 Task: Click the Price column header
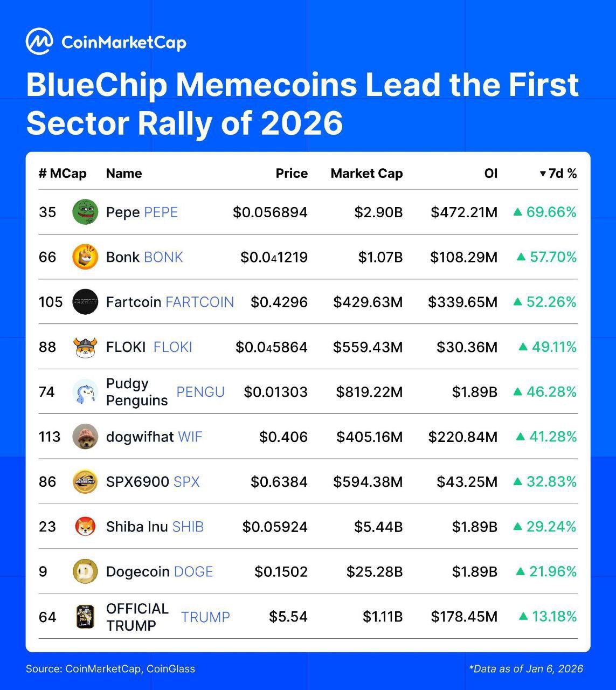click(x=292, y=174)
